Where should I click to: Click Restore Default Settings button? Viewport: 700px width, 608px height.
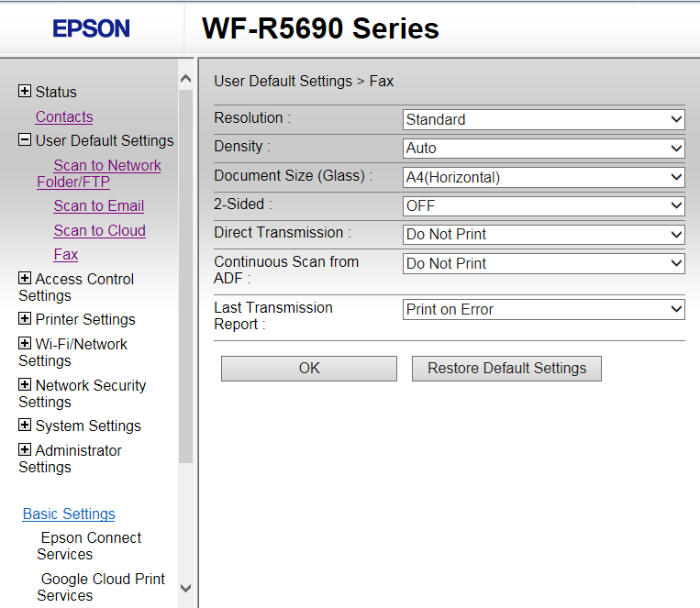tap(506, 369)
